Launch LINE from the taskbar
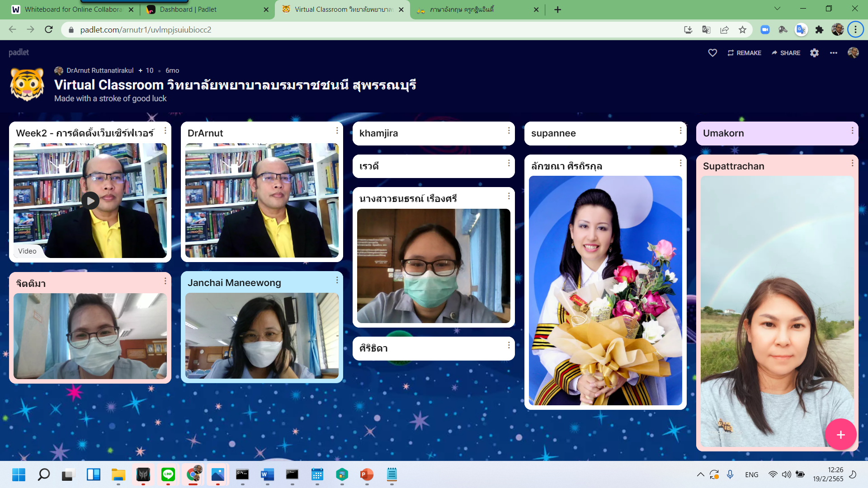This screenshot has width=868, height=488. 168,475
